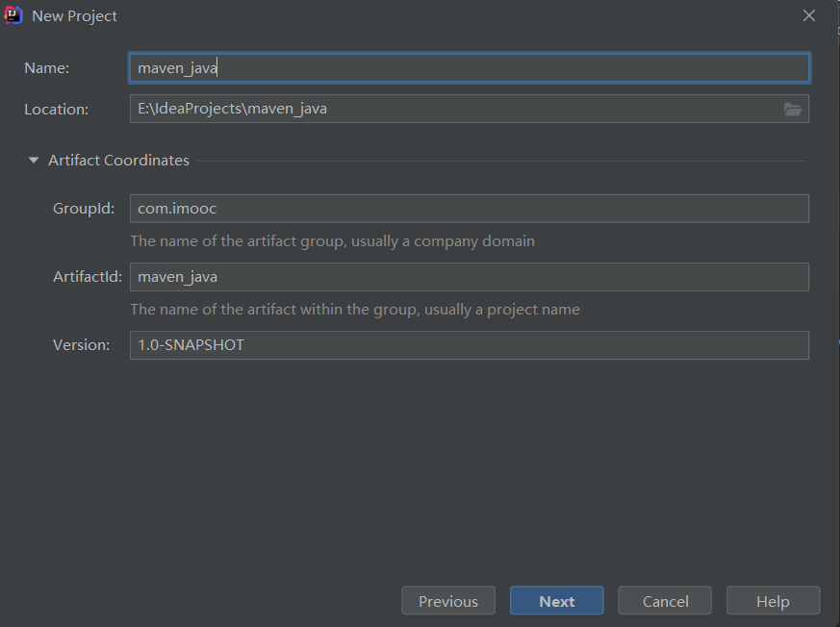
Task: Edit the GroupId field containing com.imooc
Action: [x=470, y=209]
